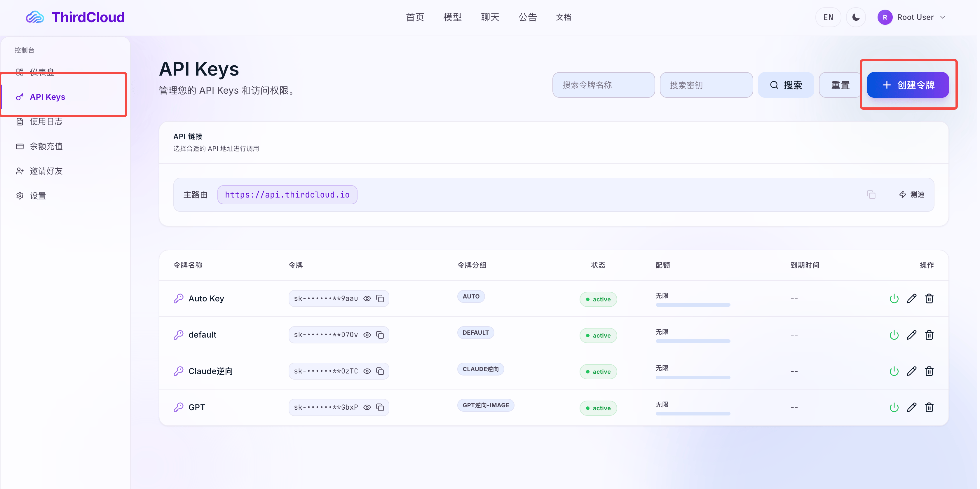Click the CLAUDE逆向 group tag
Screen dimensions: 980x489
pyautogui.click(x=480, y=369)
